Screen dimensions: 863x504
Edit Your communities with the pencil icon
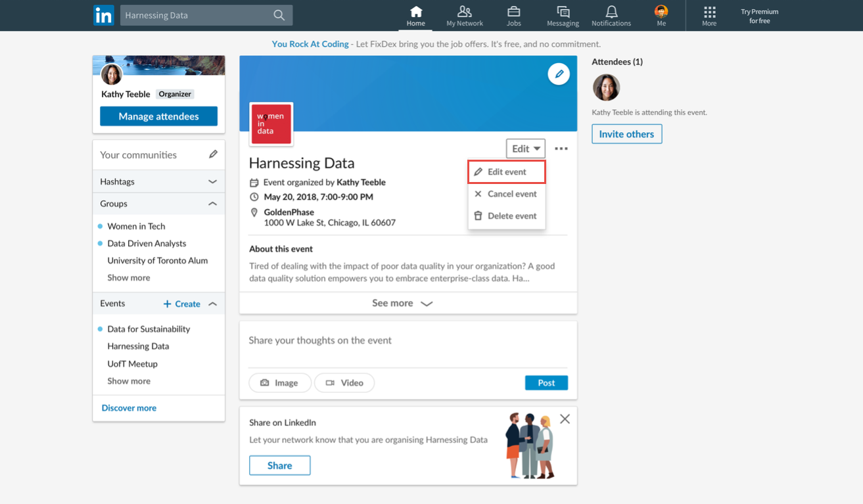tap(213, 154)
